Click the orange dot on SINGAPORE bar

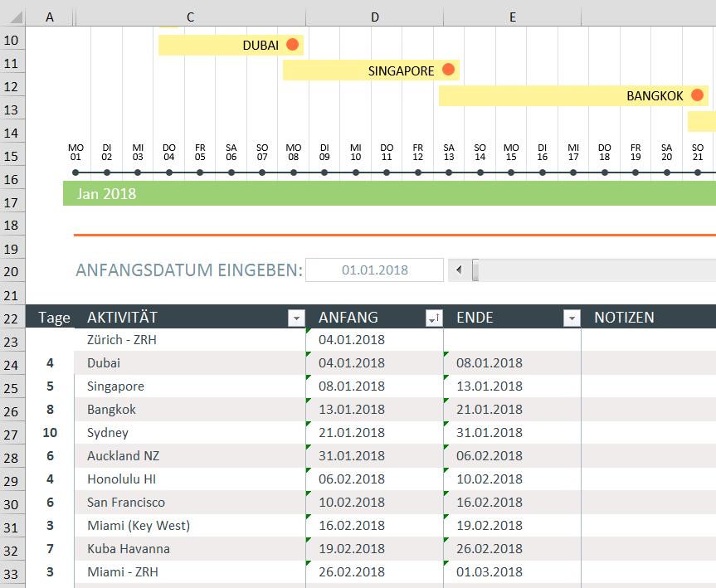click(449, 70)
